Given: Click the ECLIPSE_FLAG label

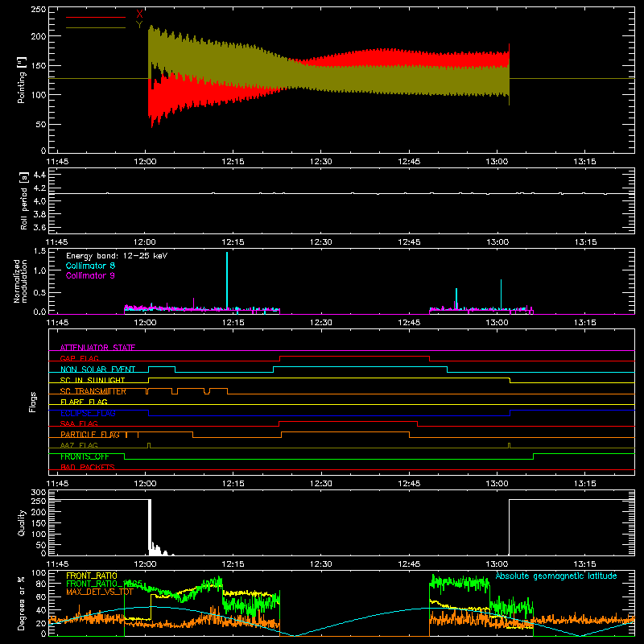Looking at the screenshot, I should (88, 413).
